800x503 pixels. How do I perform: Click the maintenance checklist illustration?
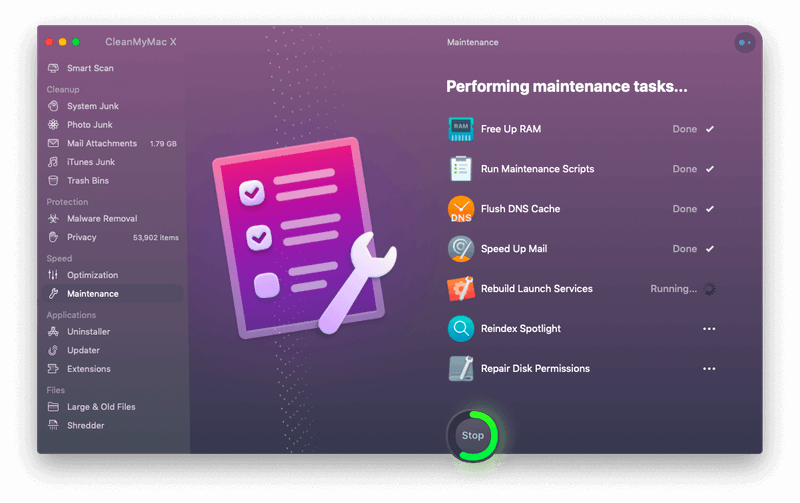(305, 238)
